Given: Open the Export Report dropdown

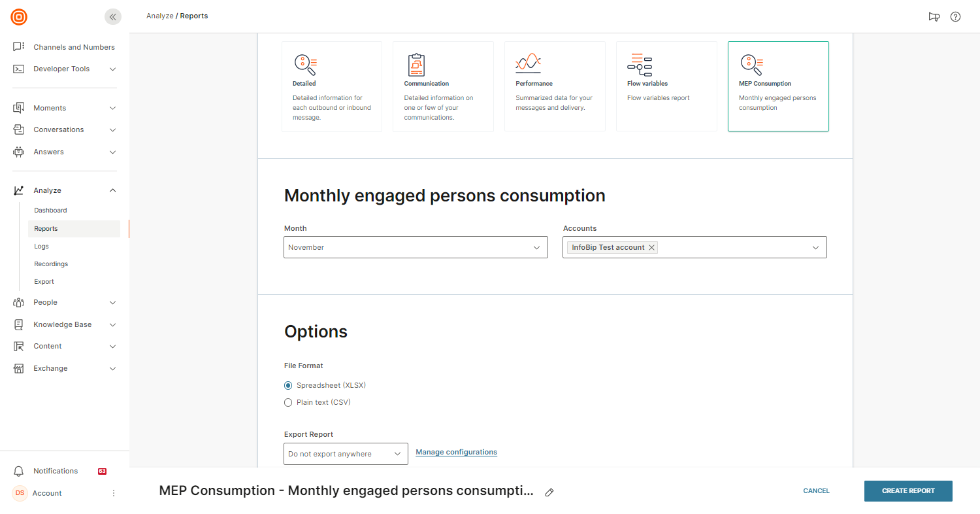Looking at the screenshot, I should (x=346, y=454).
